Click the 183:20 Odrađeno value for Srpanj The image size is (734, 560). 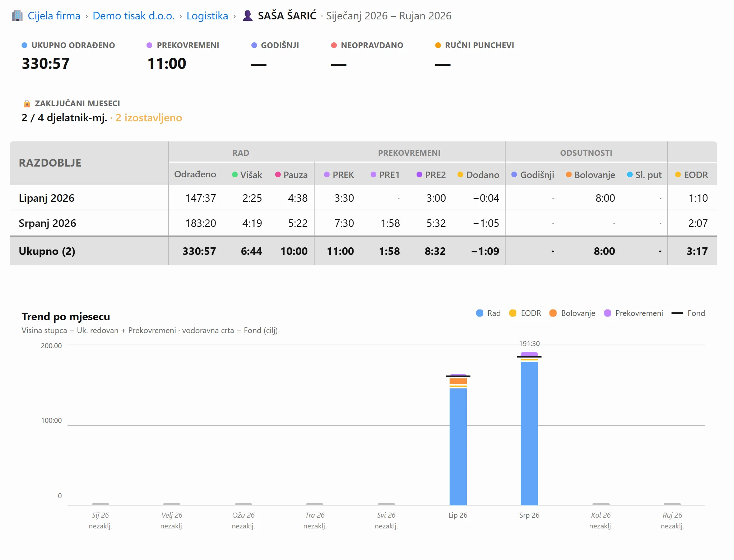(200, 223)
